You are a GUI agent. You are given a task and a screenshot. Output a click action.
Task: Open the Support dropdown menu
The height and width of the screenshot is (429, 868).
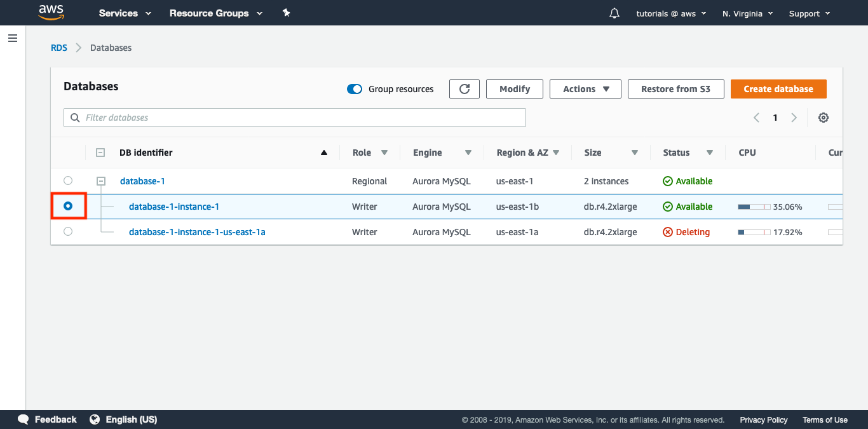[x=810, y=13]
